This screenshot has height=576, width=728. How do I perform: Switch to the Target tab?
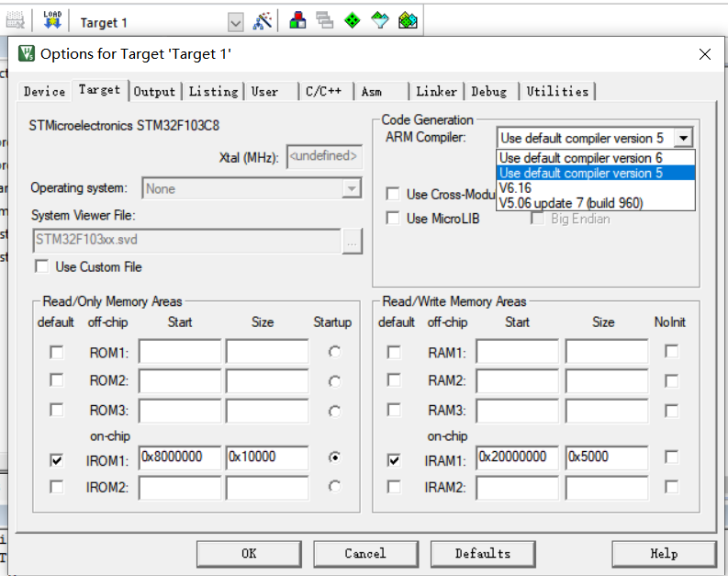pos(99,90)
